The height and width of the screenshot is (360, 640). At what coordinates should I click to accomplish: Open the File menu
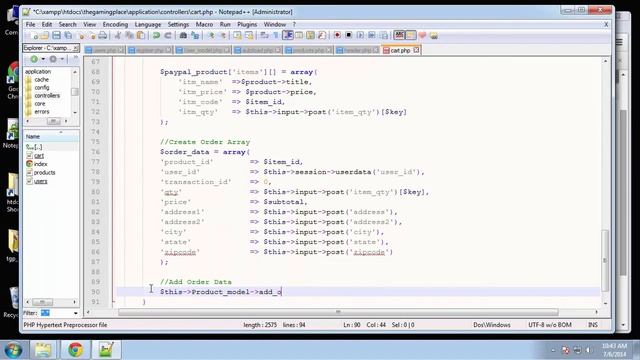click(31, 24)
